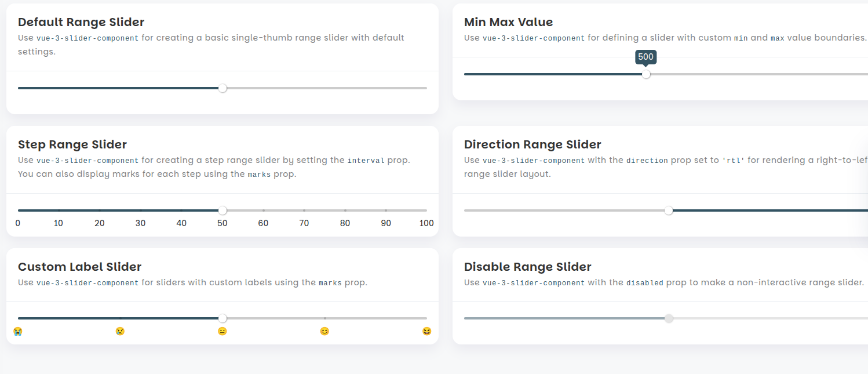Viewport: 868px width, 374px height.
Task: Click the Min Max Value slider thumb
Action: 646,74
